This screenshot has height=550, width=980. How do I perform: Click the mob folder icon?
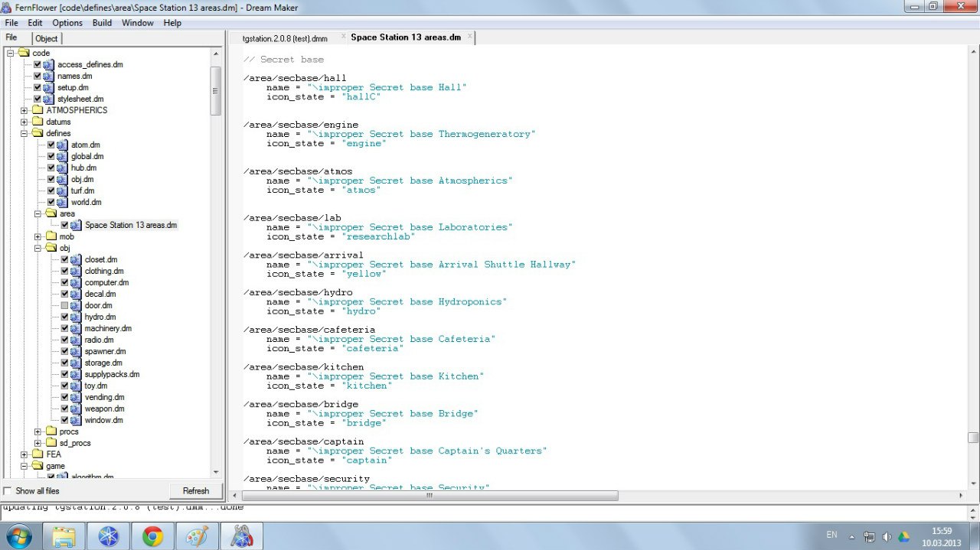click(51, 236)
